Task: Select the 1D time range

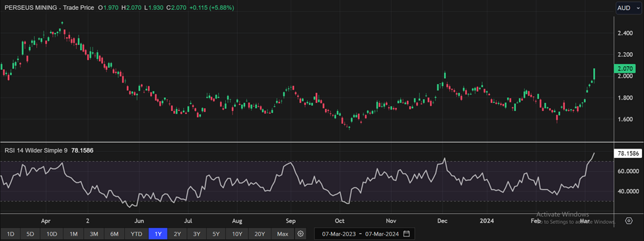Action: (11, 234)
